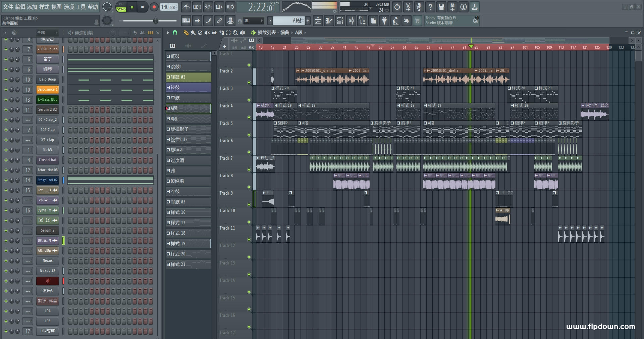This screenshot has width=644, height=339.
Task: Select the playlist zoom magnifier tool
Action: pyautogui.click(x=235, y=33)
